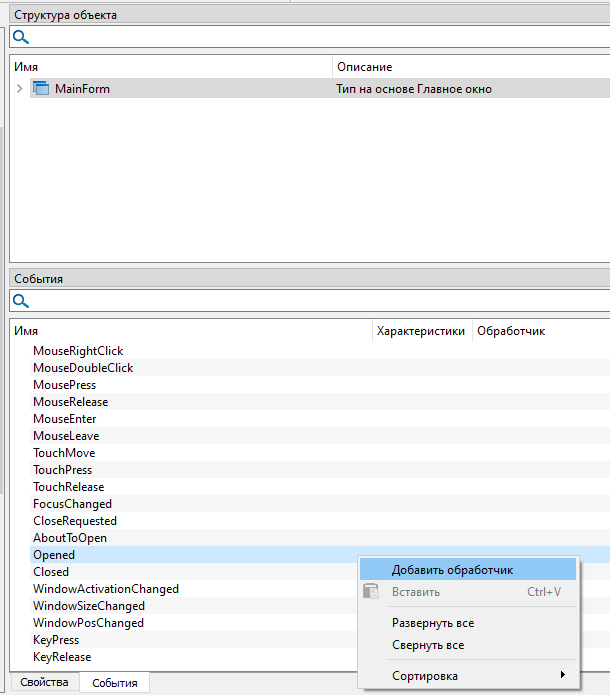Click the object structure search field
Viewport: 610px width, 695px height.
click(310, 38)
